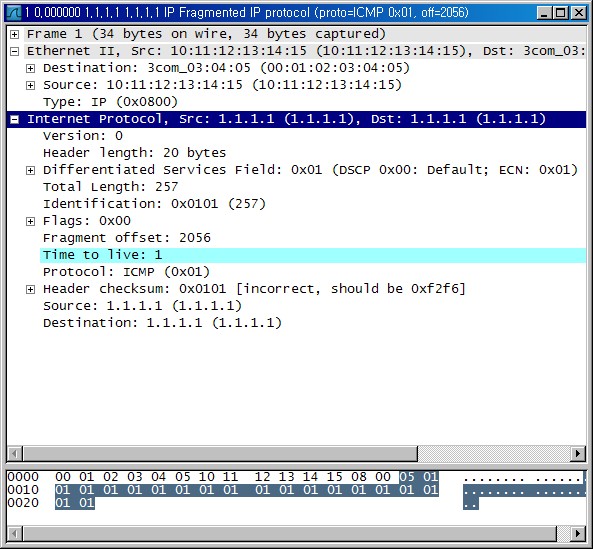Click the Wireshark fin icon in title bar
Image resolution: width=593 pixels, height=549 pixels.
(x=14, y=12)
